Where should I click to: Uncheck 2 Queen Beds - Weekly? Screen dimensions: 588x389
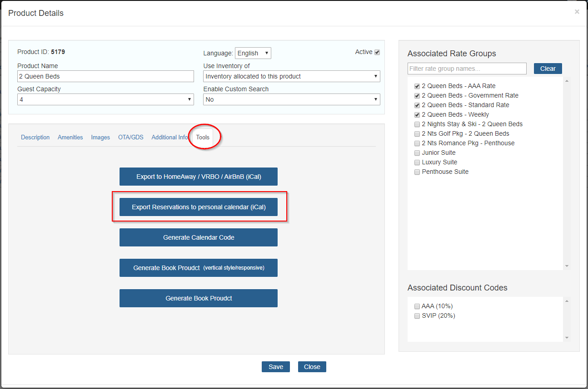pos(417,114)
